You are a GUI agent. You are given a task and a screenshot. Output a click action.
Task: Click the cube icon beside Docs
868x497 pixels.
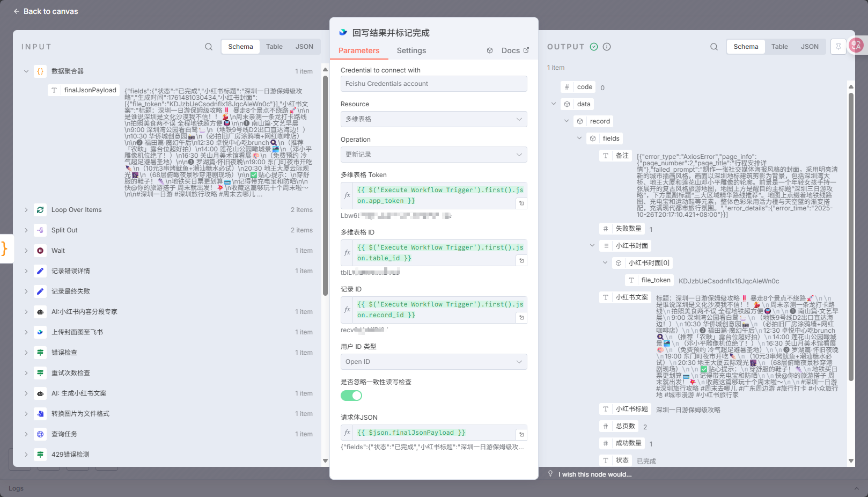coord(490,50)
